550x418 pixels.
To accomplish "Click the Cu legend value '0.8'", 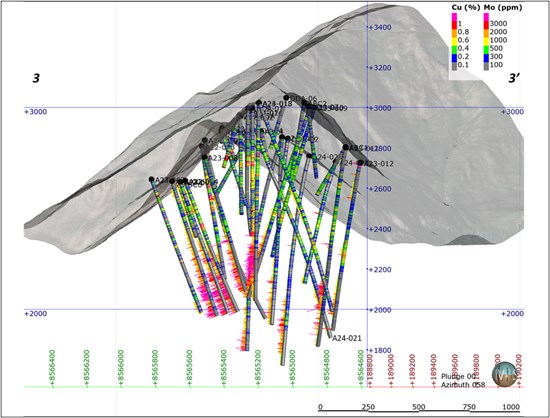I will (x=463, y=32).
